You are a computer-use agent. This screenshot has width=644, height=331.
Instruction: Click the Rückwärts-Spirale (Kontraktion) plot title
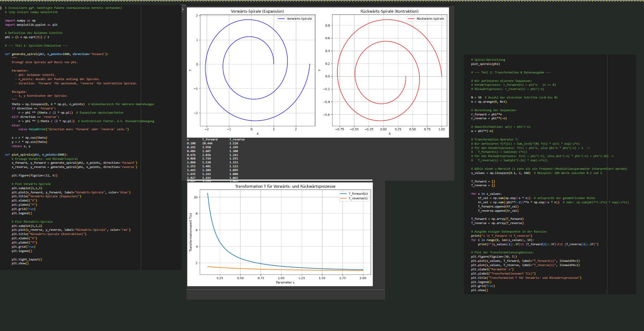(x=389, y=11)
